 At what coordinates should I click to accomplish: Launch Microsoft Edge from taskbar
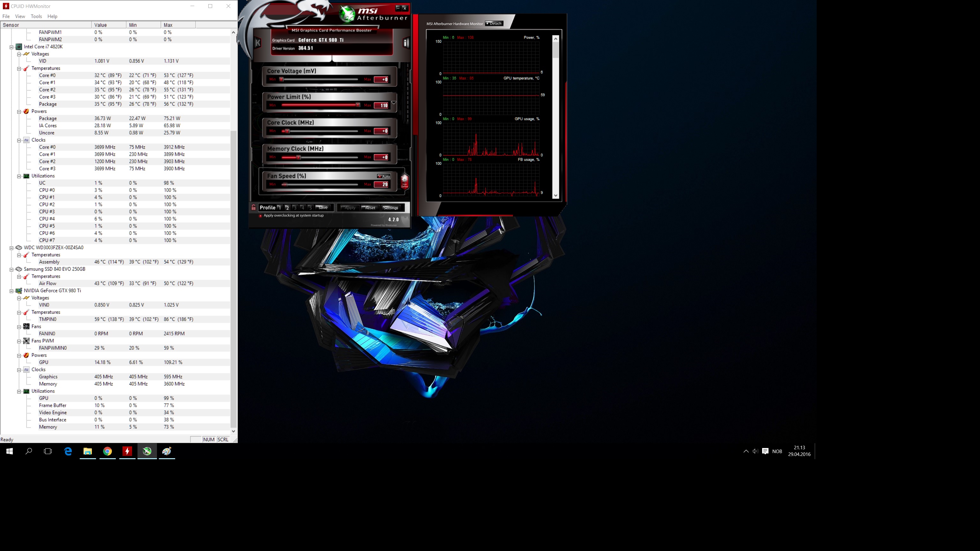68,451
